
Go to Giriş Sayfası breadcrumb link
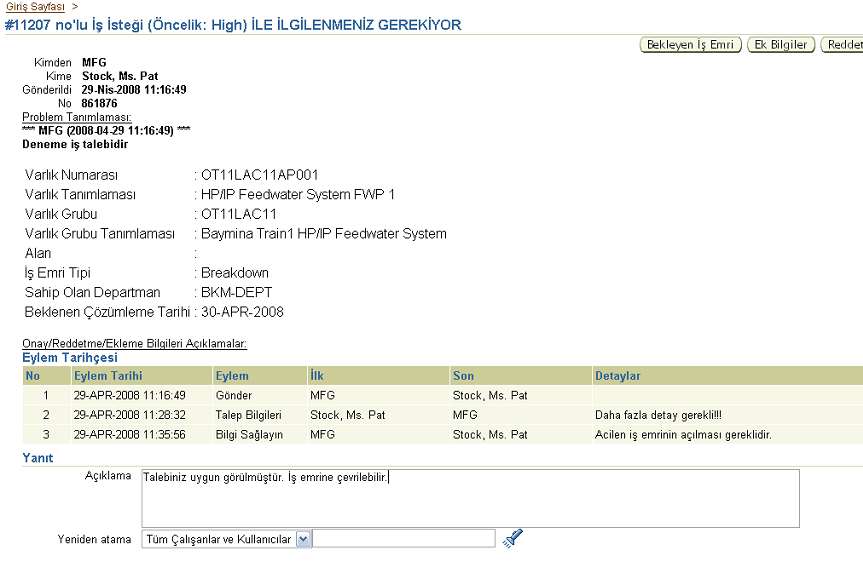tap(35, 7)
